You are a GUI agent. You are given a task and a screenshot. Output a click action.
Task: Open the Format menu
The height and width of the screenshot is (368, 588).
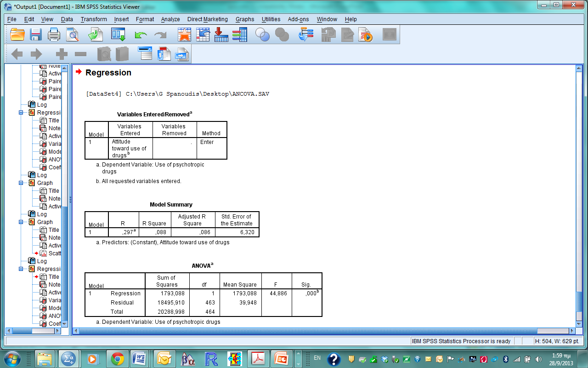point(145,19)
